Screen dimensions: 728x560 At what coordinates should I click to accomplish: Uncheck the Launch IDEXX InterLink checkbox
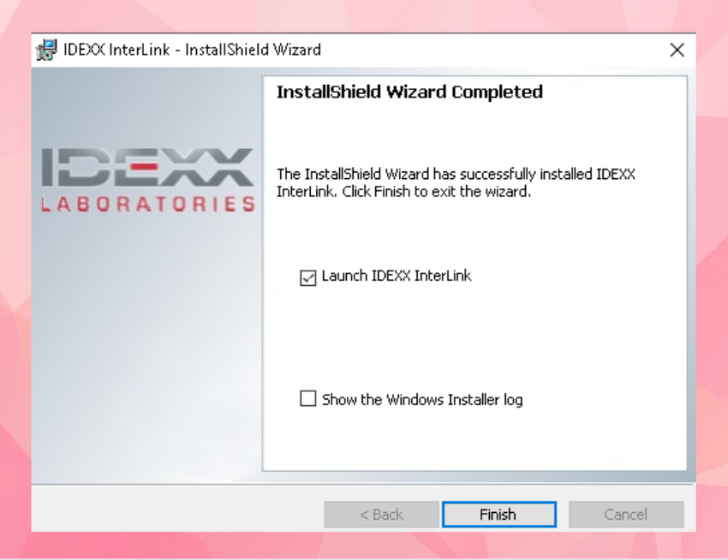point(307,277)
